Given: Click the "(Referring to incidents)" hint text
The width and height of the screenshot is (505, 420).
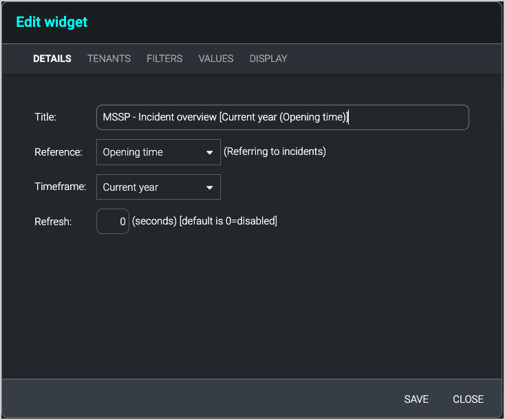Looking at the screenshot, I should 275,151.
